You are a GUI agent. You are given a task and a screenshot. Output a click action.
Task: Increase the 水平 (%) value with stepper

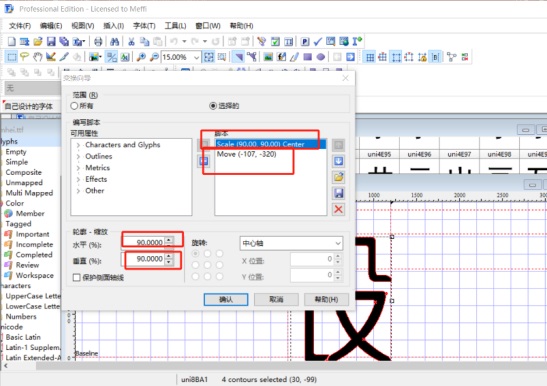click(x=169, y=240)
